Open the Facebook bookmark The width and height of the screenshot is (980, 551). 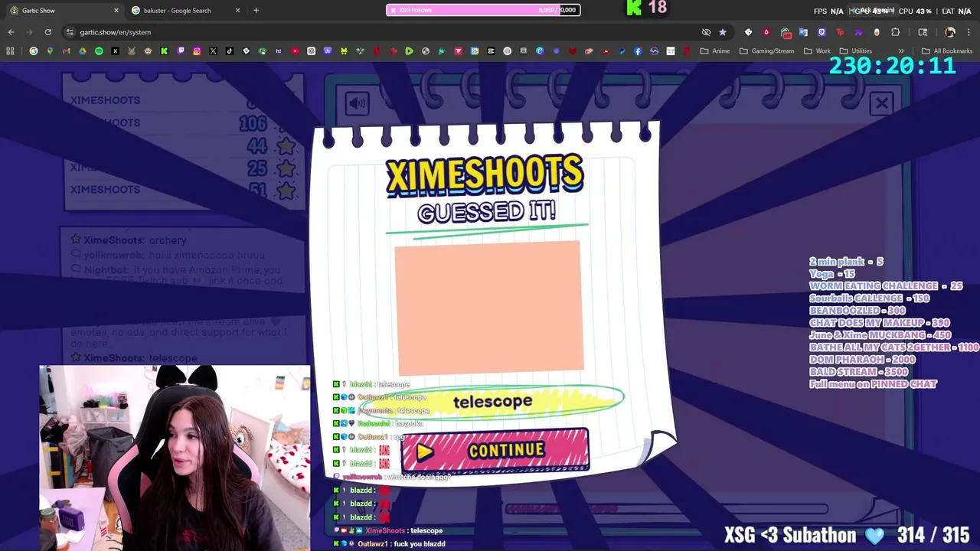(638, 51)
